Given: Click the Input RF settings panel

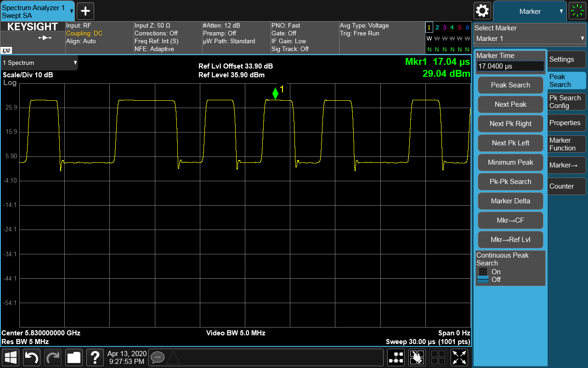Looking at the screenshot, I should [x=99, y=37].
